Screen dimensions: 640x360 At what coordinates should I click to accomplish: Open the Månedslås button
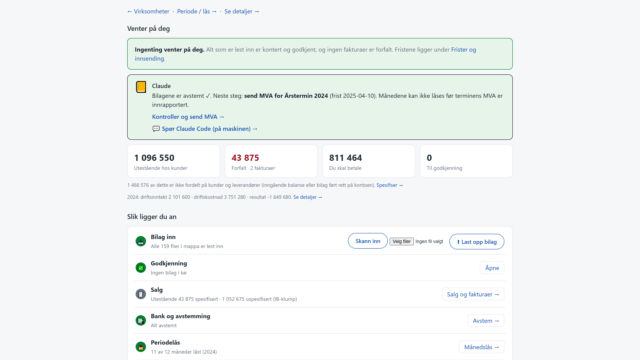point(482,347)
